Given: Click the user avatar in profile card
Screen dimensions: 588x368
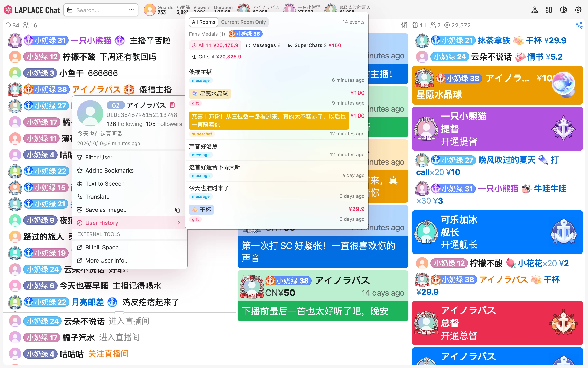Looking at the screenshot, I should (90, 113).
